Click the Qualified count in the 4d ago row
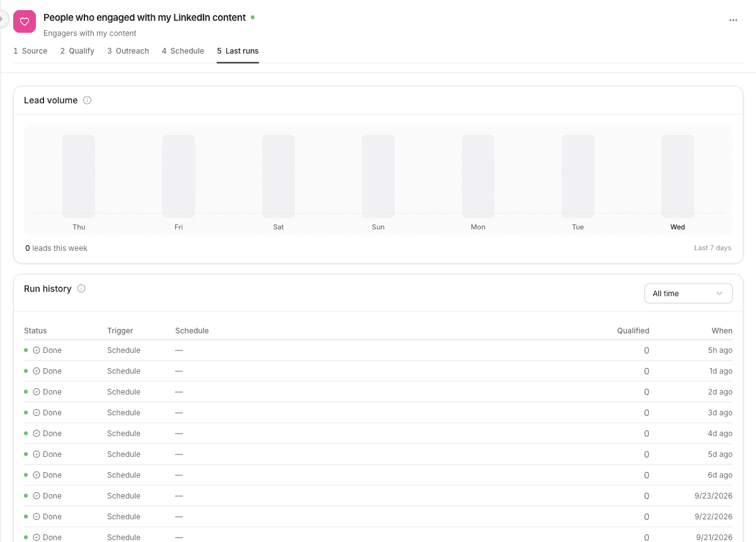 point(646,434)
